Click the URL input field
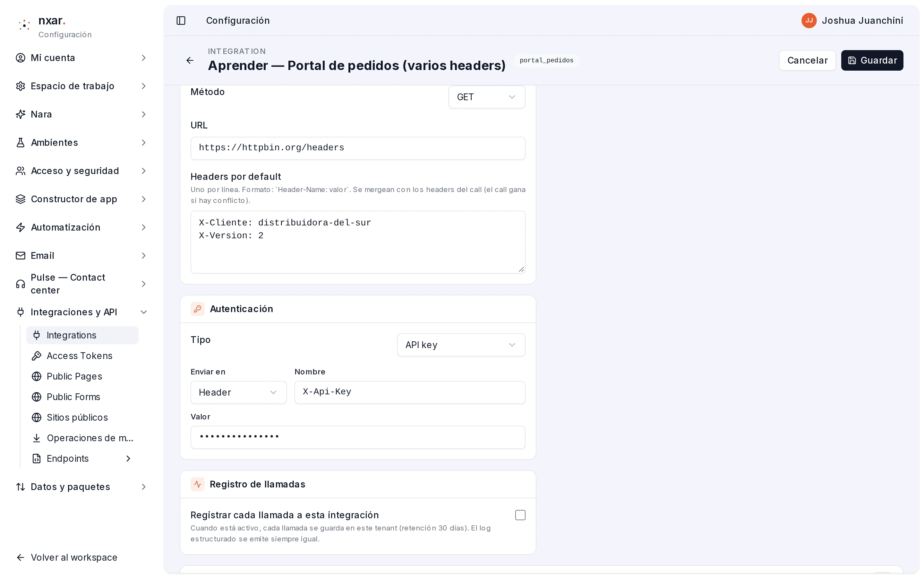 [x=358, y=148]
